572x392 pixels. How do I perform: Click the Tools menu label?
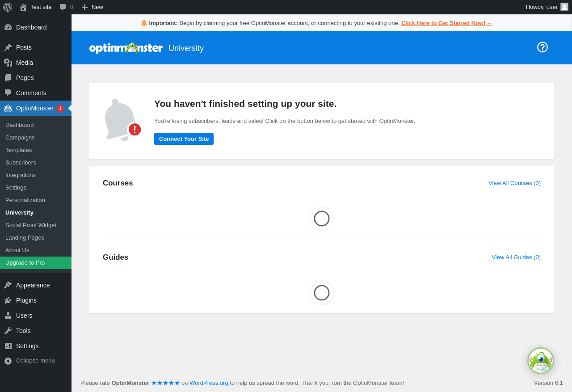(23, 331)
